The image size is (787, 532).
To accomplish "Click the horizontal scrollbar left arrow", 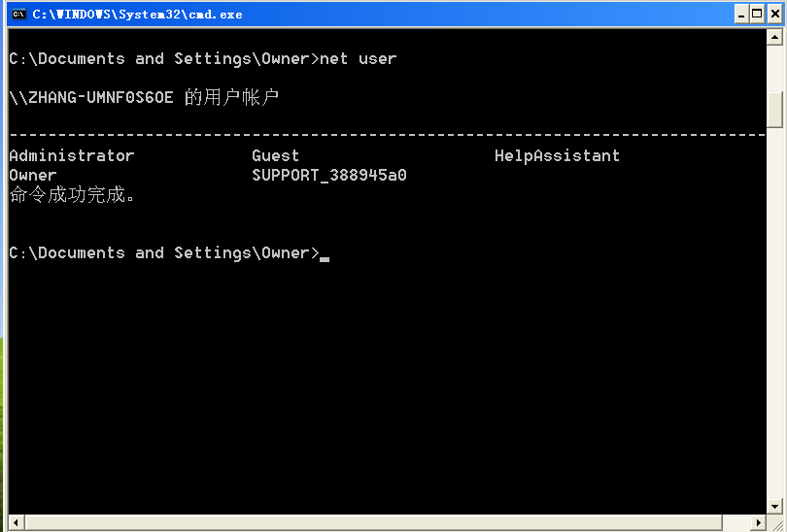I will click(x=16, y=523).
